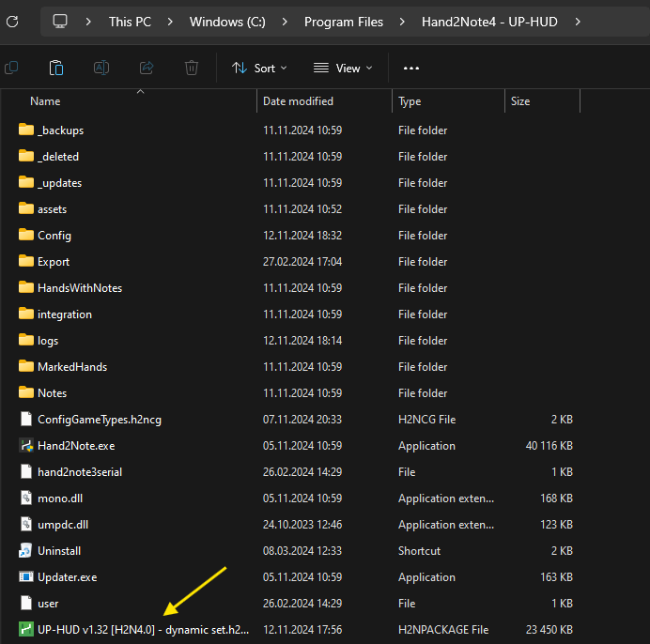Select the Notes folder icon
650x644 pixels.
[26, 392]
